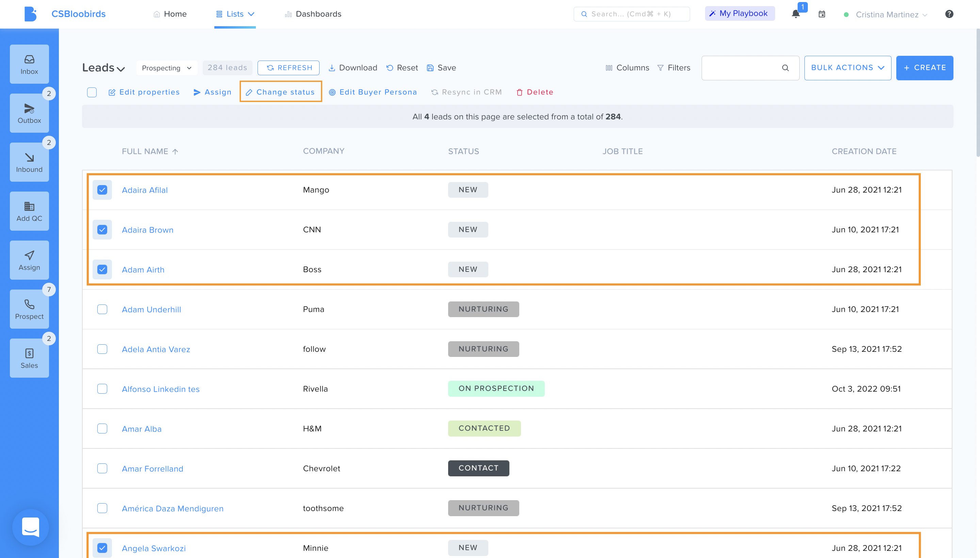980x558 pixels.
Task: Open the Dashboards tab
Action: click(313, 14)
